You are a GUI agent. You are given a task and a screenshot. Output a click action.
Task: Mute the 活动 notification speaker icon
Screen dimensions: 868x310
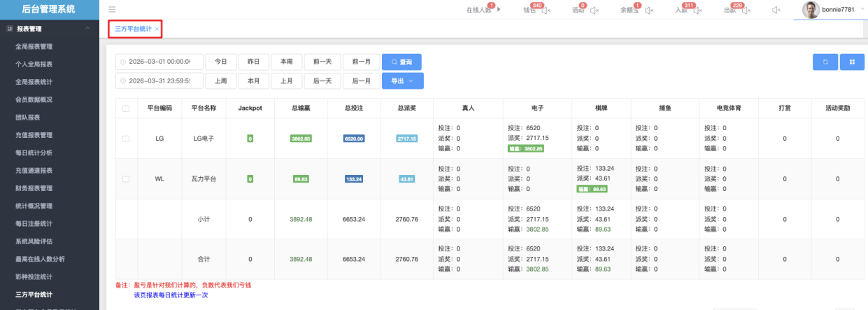594,10
